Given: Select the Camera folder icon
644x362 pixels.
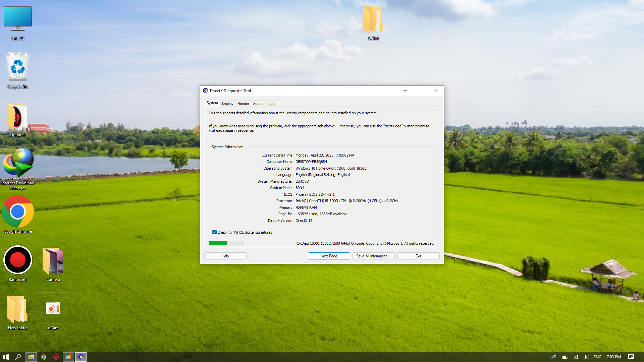Looking at the screenshot, I should coord(53,264).
